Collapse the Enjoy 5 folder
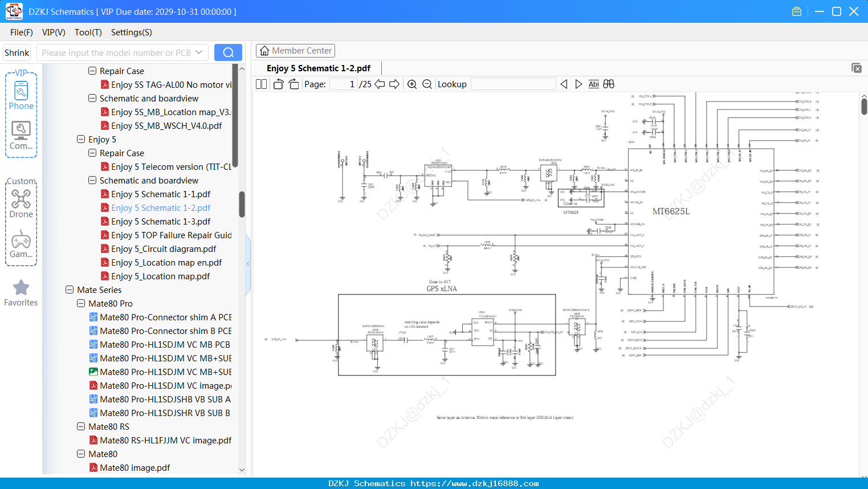The image size is (868, 489). coord(81,140)
